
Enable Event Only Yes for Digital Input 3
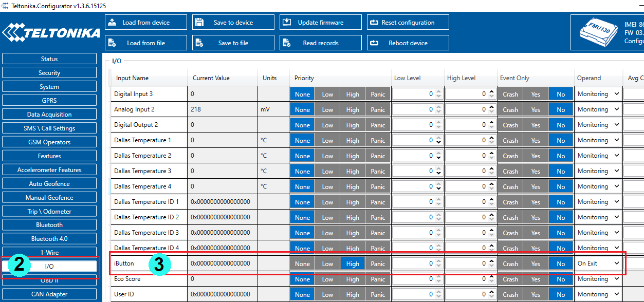[536, 94]
